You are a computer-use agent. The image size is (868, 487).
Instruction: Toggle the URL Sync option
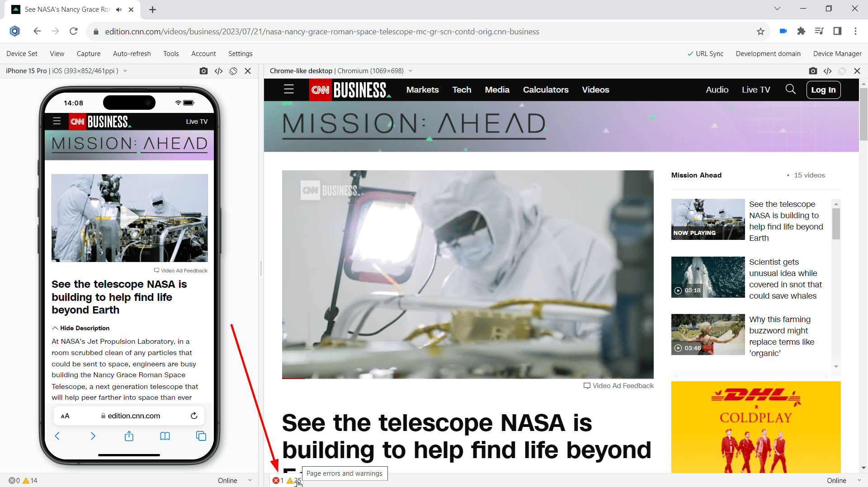point(705,53)
